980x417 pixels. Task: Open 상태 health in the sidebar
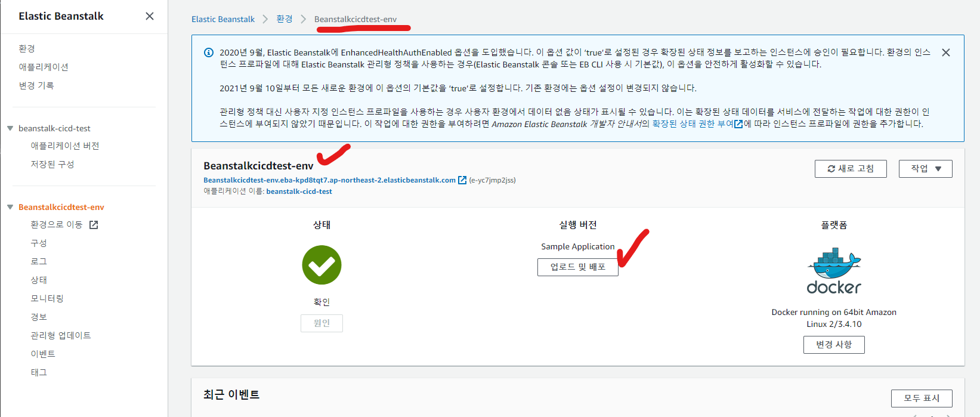39,280
